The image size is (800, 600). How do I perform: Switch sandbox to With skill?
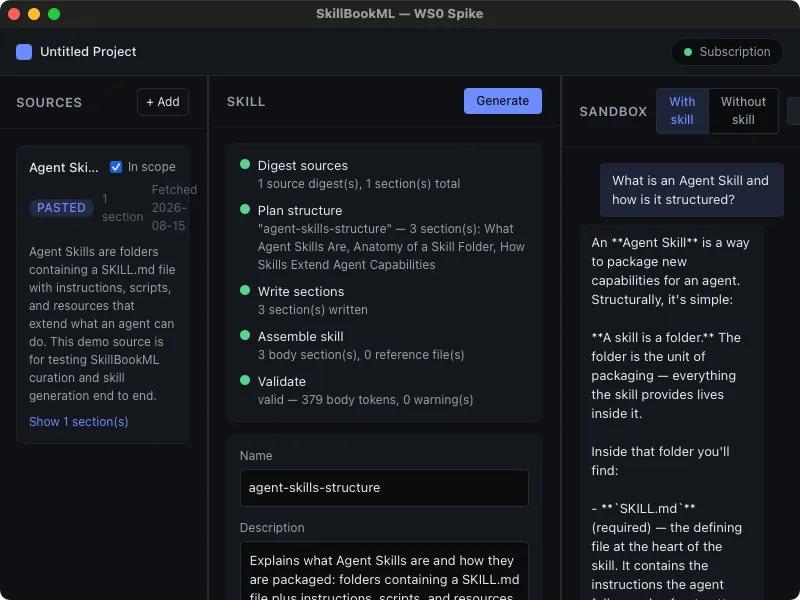point(682,111)
